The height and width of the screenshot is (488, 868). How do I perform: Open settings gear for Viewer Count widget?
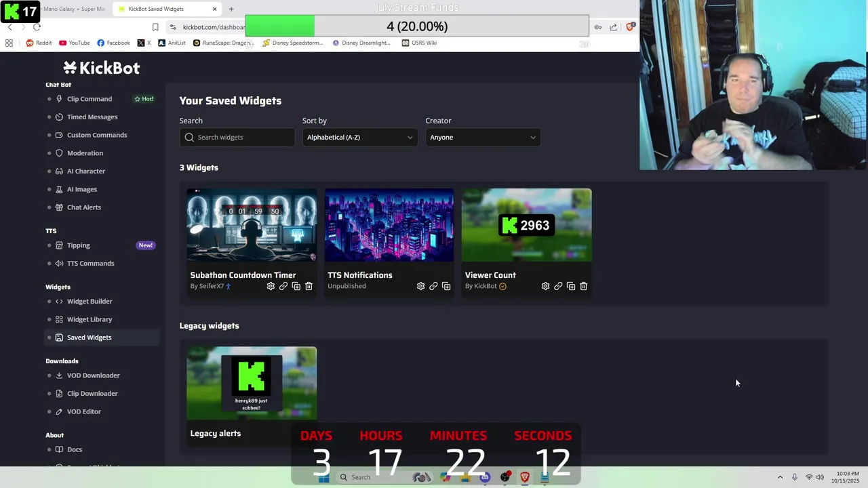coord(545,286)
